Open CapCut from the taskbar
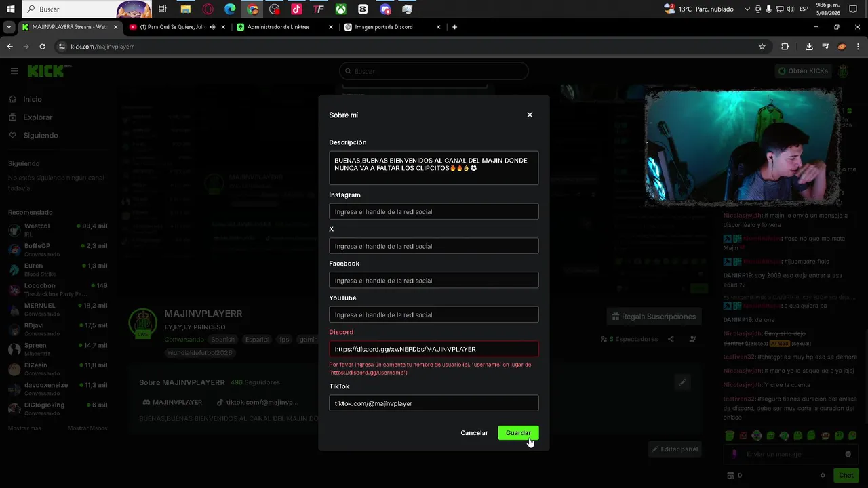The width and height of the screenshot is (868, 488). [363, 9]
